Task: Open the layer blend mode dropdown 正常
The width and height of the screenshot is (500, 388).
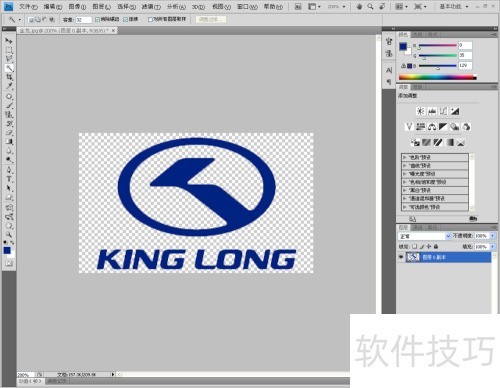Action: pos(424,236)
